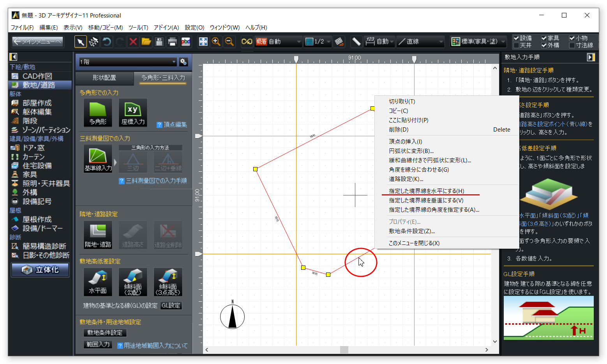Choose 指定した境界線を水平にする(H) from context menu
The width and height of the screenshot is (607, 364).
426,191
